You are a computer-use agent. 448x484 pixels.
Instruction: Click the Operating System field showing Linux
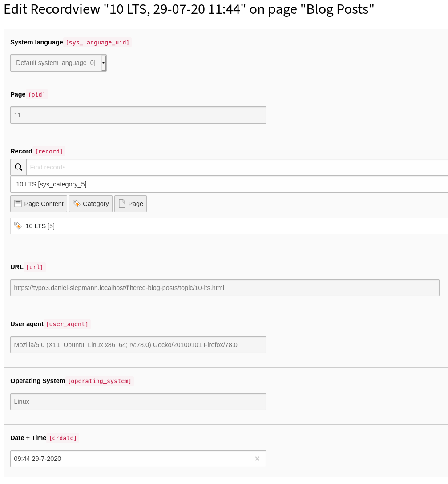point(138,402)
